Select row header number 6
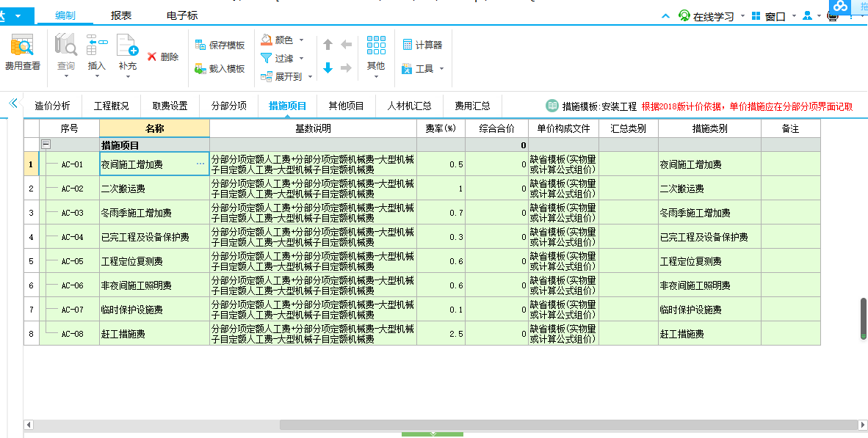This screenshot has height=438, width=868. tap(31, 285)
